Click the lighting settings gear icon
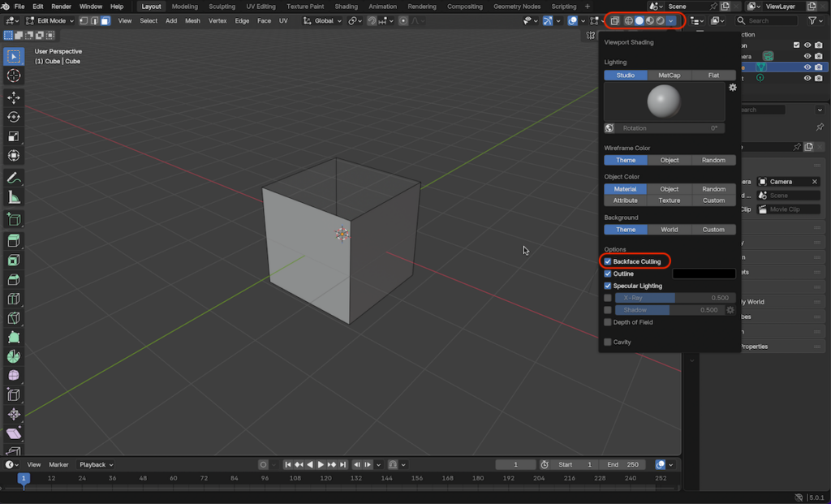 pos(732,88)
